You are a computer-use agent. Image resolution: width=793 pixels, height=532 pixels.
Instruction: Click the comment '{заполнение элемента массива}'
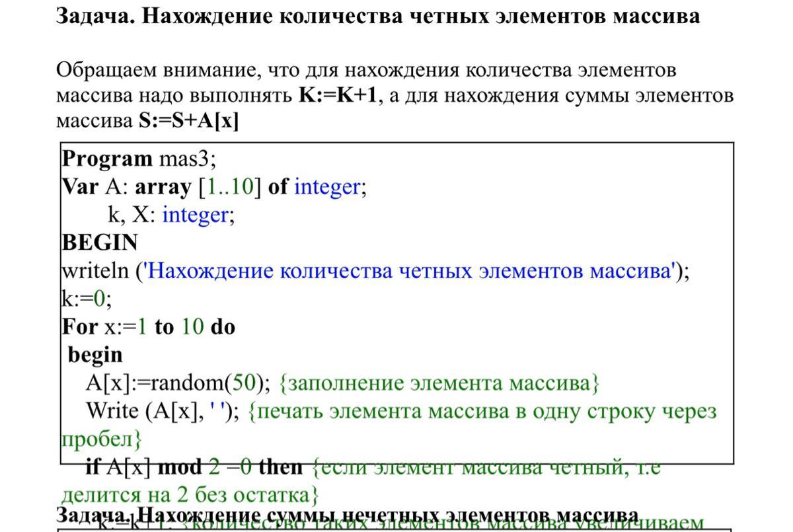tap(439, 383)
